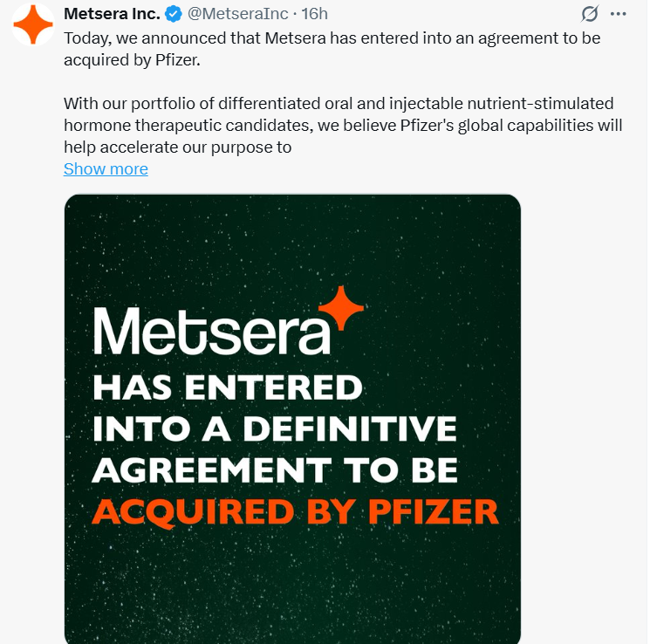Click the blue verified checkmark badge

[173, 15]
